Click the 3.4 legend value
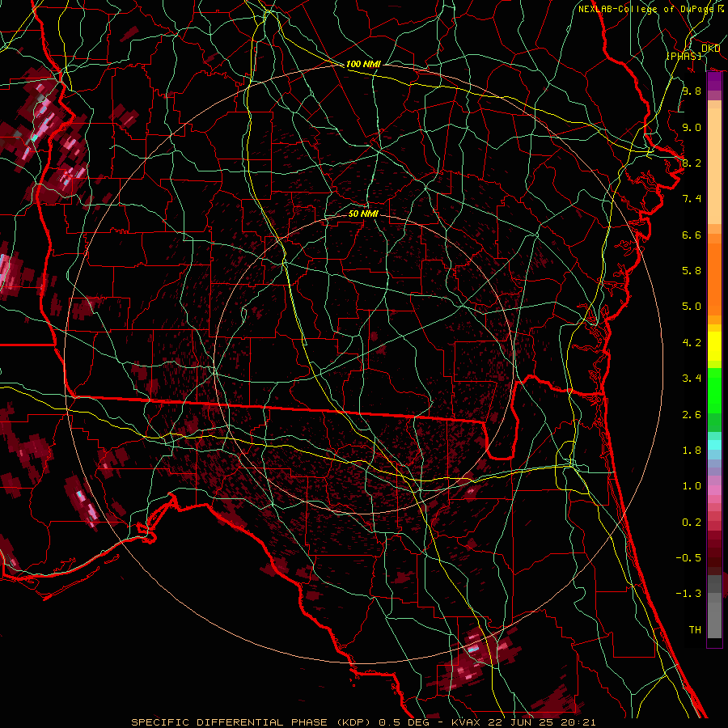This screenshot has height=728, width=728. click(692, 379)
